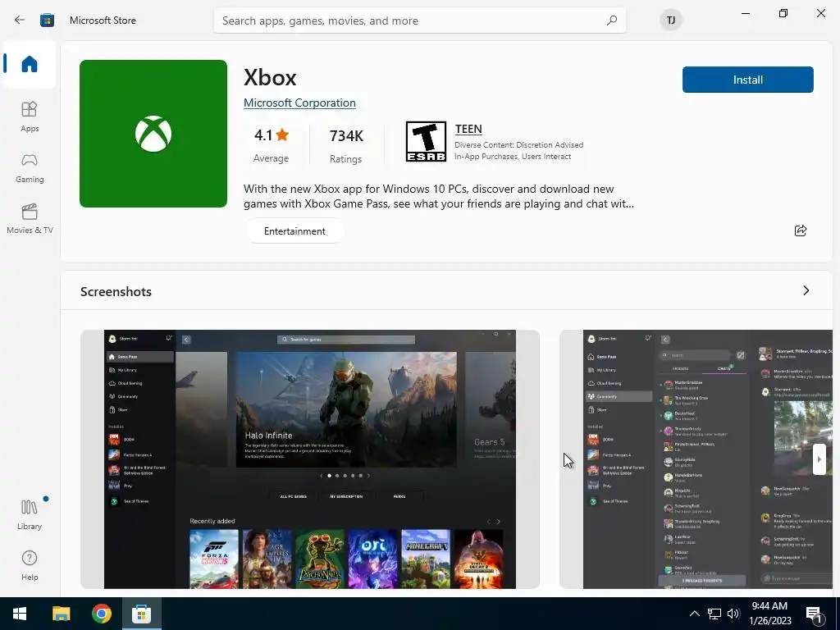Show next screenshot with right arrow
This screenshot has width=840, height=630.
pyautogui.click(x=819, y=459)
